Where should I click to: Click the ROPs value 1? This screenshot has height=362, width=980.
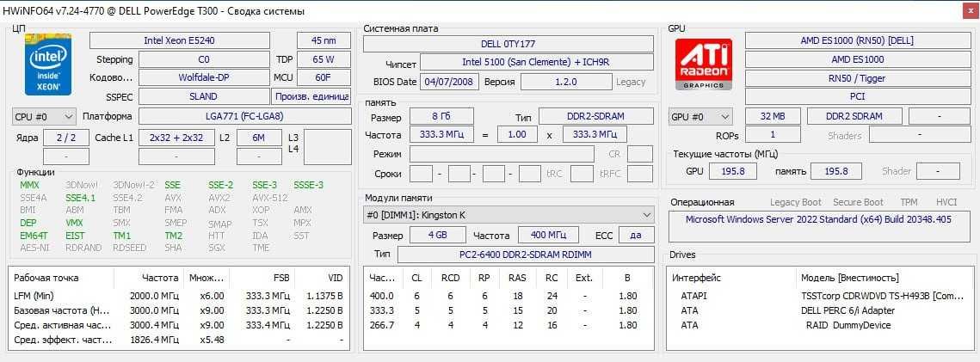coord(774,135)
